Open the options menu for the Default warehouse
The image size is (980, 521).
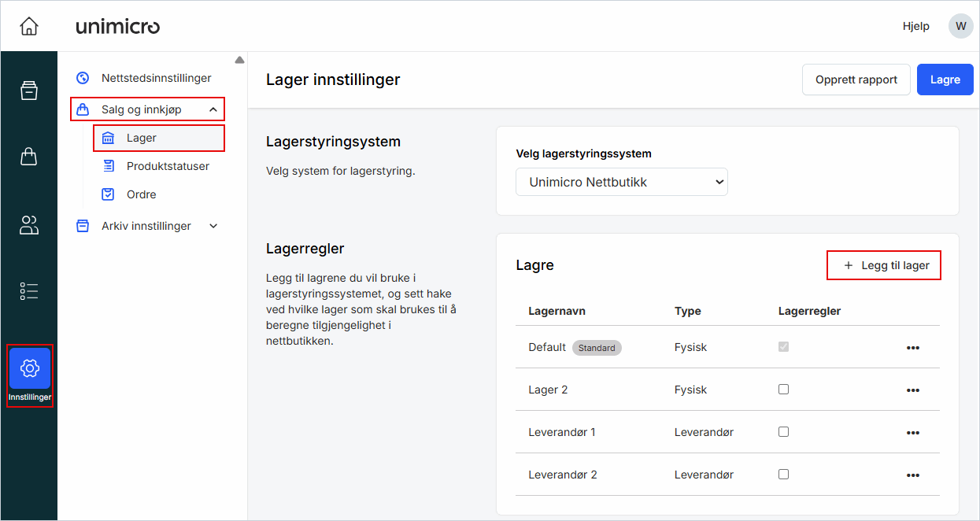(912, 347)
